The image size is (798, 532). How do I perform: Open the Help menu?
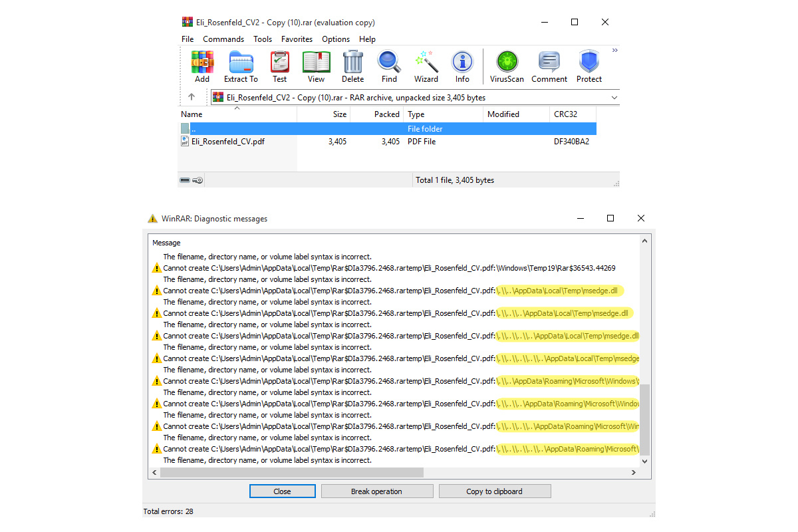click(x=367, y=39)
